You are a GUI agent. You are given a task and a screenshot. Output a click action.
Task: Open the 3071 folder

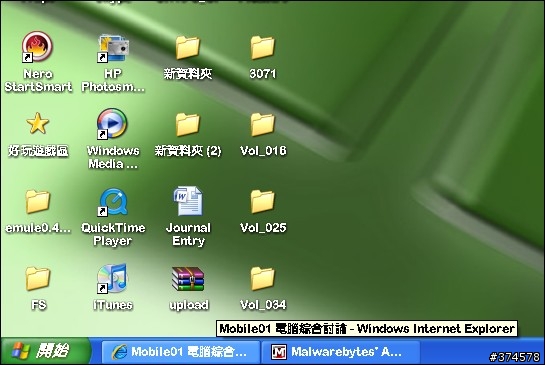(x=263, y=48)
